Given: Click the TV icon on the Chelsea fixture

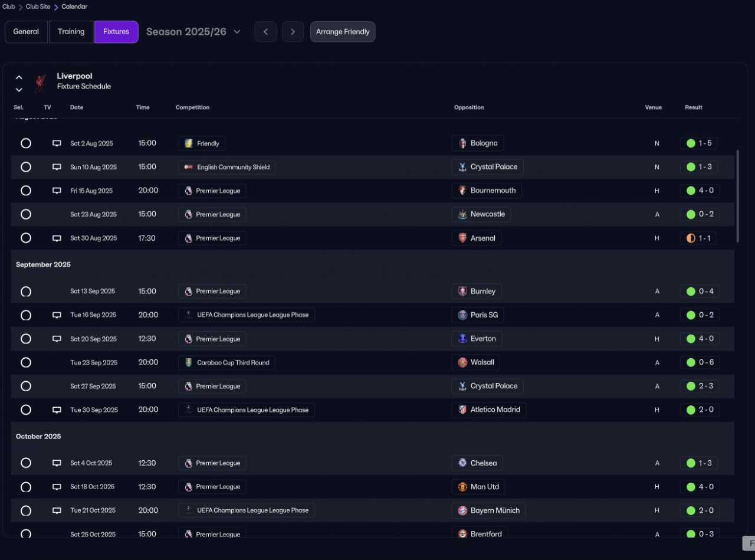Looking at the screenshot, I should point(57,463).
